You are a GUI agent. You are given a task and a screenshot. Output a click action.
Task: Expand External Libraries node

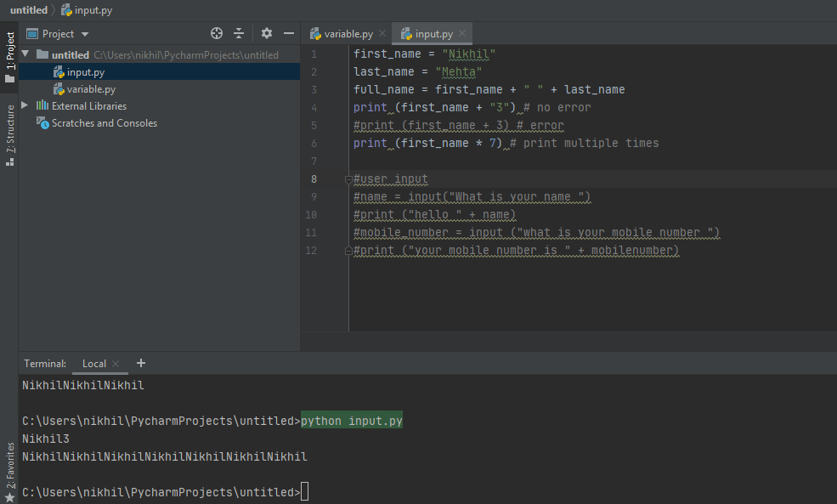(25, 105)
